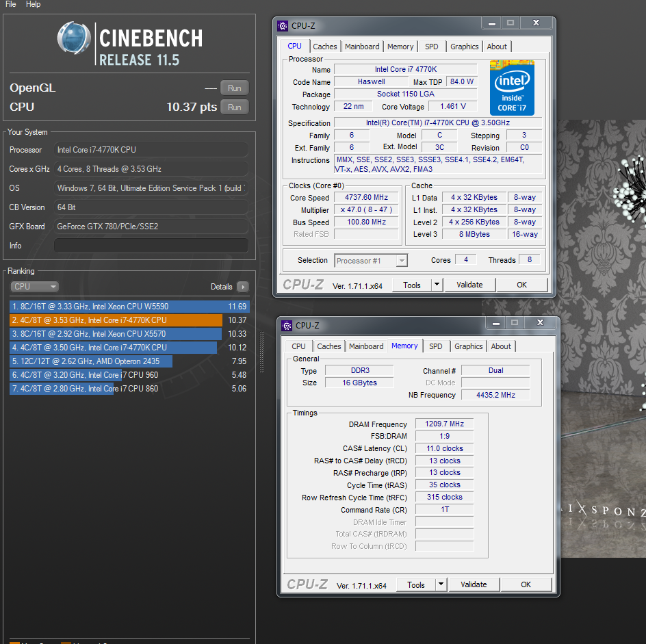Screen dimensions: 646x644
Task: Select highlighted ranking row at 3.53 GHz i7-4770K
Action: click(129, 320)
